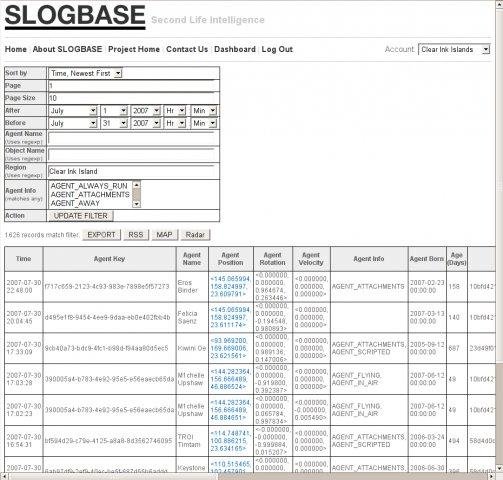Screen dimensions: 503x480
Task: Open the Account dropdown Clear Ink Islands
Action: [454, 49]
